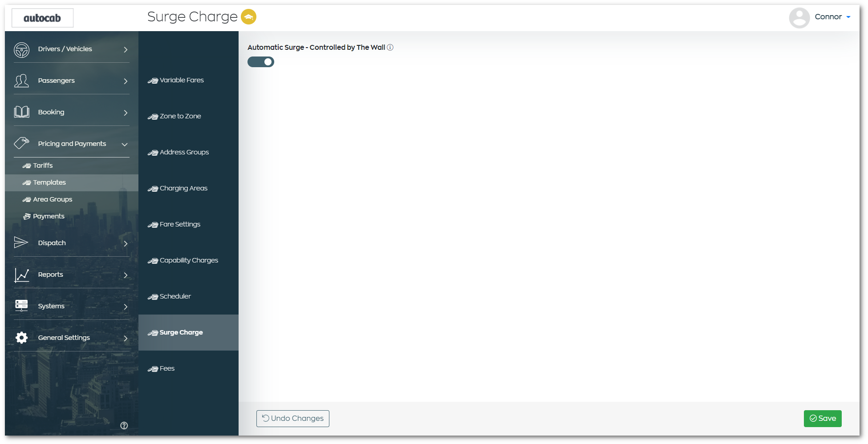Click the Variable Fares banknote icon
Viewport: 868px width, 444px height.
(153, 81)
